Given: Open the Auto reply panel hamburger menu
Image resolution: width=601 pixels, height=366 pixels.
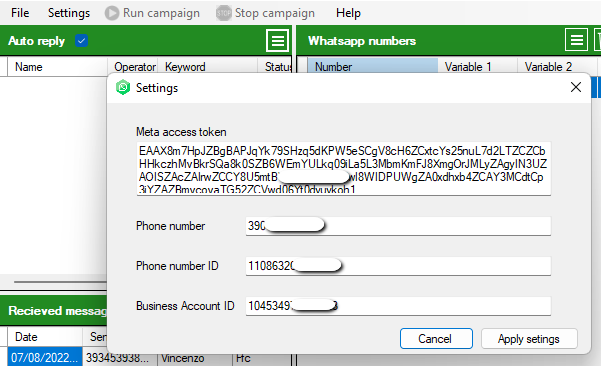Looking at the screenshot, I should tap(278, 40).
